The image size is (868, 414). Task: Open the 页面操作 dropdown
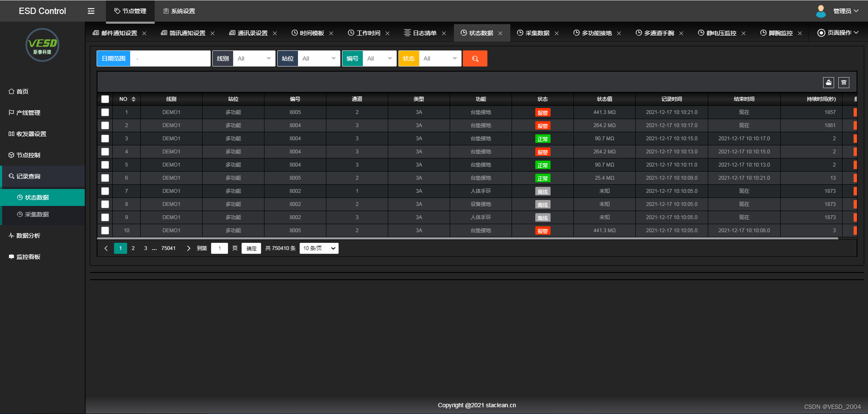pos(838,33)
